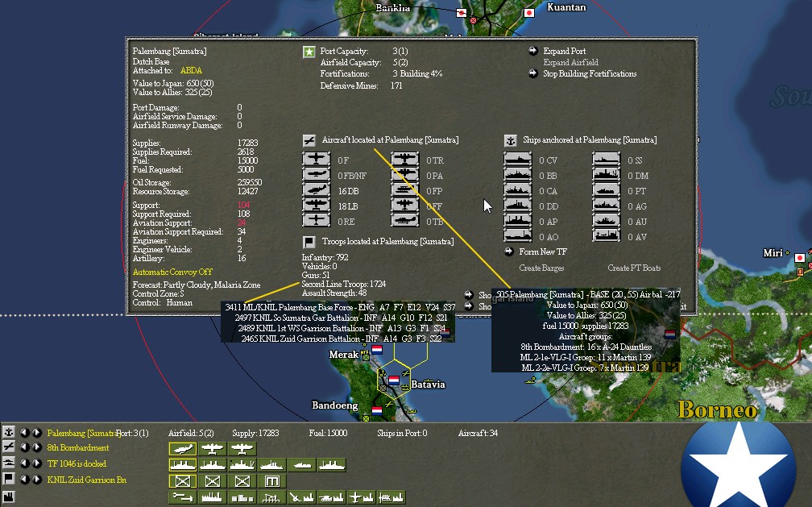812x507 pixels.
Task: Open KNIL Zuid Garrison Bn link
Action: (x=86, y=480)
